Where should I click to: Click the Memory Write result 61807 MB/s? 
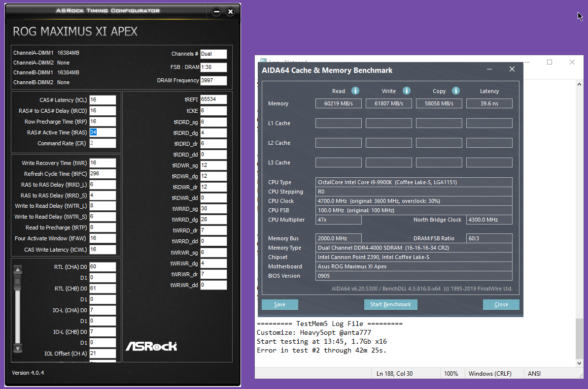(389, 103)
